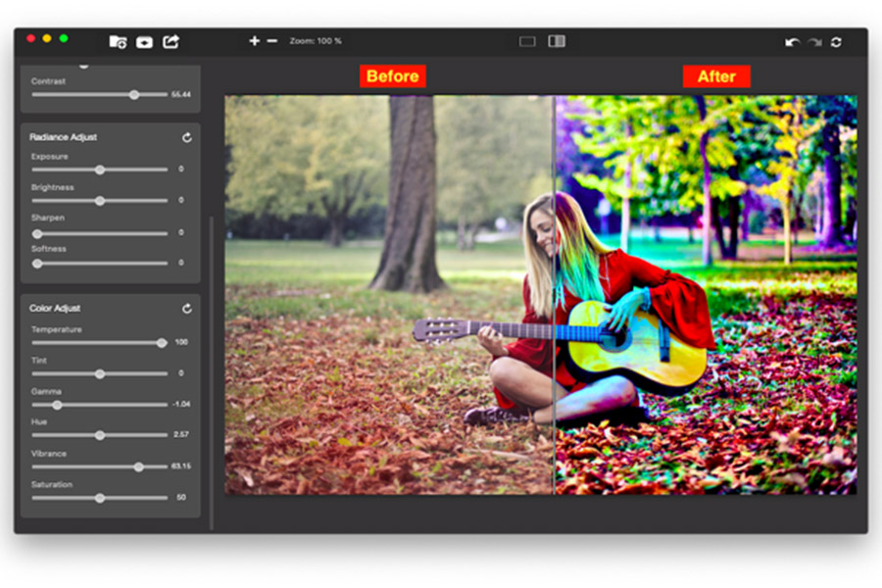Enable split before/after comparison view
The height and width of the screenshot is (588, 882).
pyautogui.click(x=558, y=41)
